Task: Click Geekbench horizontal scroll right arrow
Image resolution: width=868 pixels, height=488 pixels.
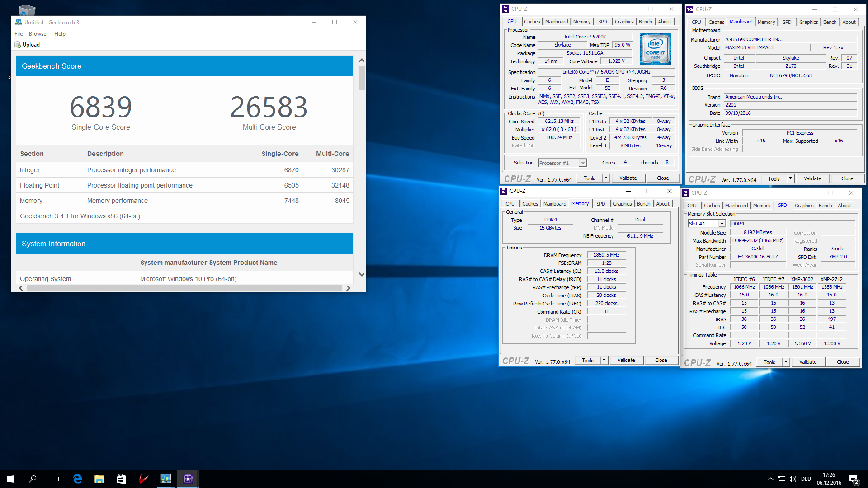Action: coord(348,288)
